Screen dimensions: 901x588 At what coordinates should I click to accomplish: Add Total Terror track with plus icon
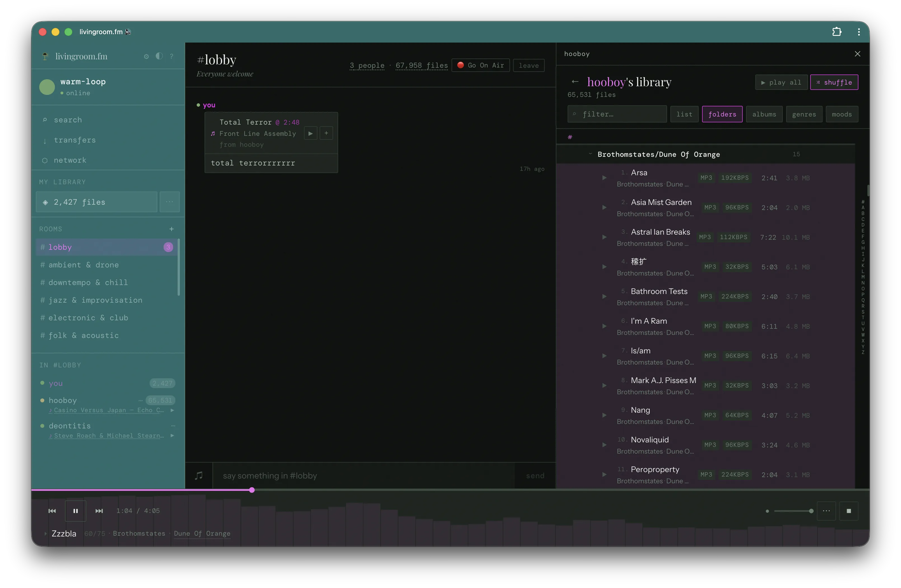point(326,133)
